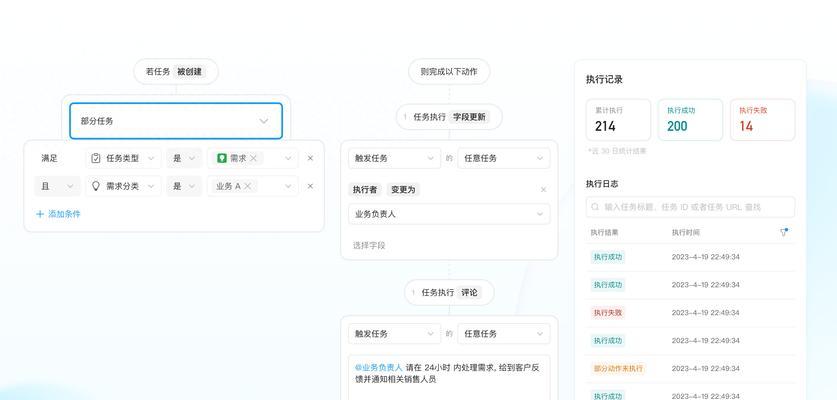Click the @业务负责人 mention
837x400 pixels.
tap(378, 368)
